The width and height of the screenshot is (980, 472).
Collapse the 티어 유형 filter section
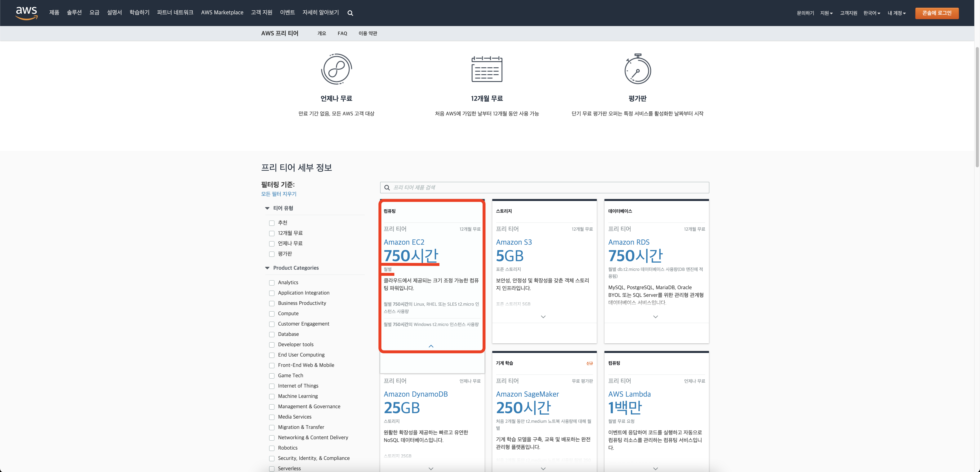pyautogui.click(x=267, y=208)
